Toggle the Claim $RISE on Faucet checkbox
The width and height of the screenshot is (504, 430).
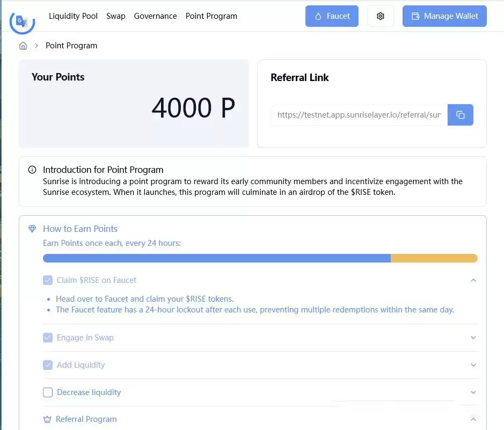48,280
